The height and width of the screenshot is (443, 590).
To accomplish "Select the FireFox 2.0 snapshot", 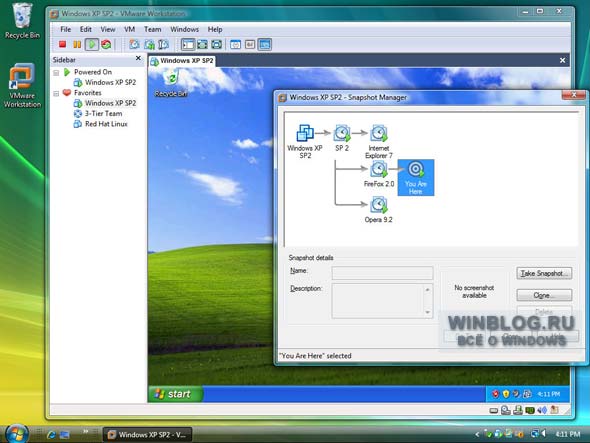I will tap(379, 174).
